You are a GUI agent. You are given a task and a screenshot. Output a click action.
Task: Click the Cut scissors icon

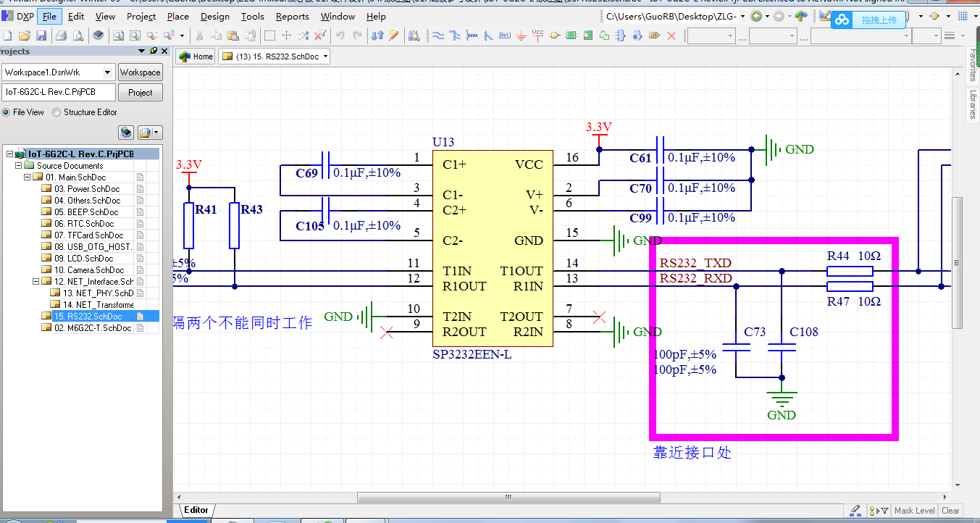coord(199,35)
